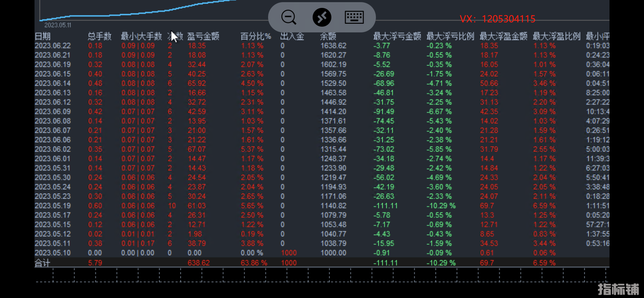Screen dimensions: 644x298
Task: Select the 2023.06.15 date cell
Action: coord(52,74)
